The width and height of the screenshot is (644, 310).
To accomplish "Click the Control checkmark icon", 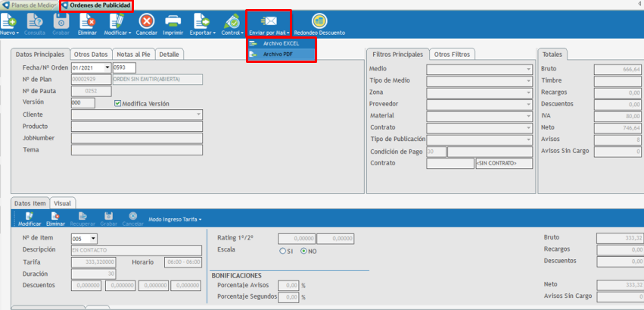I will coord(231,22).
